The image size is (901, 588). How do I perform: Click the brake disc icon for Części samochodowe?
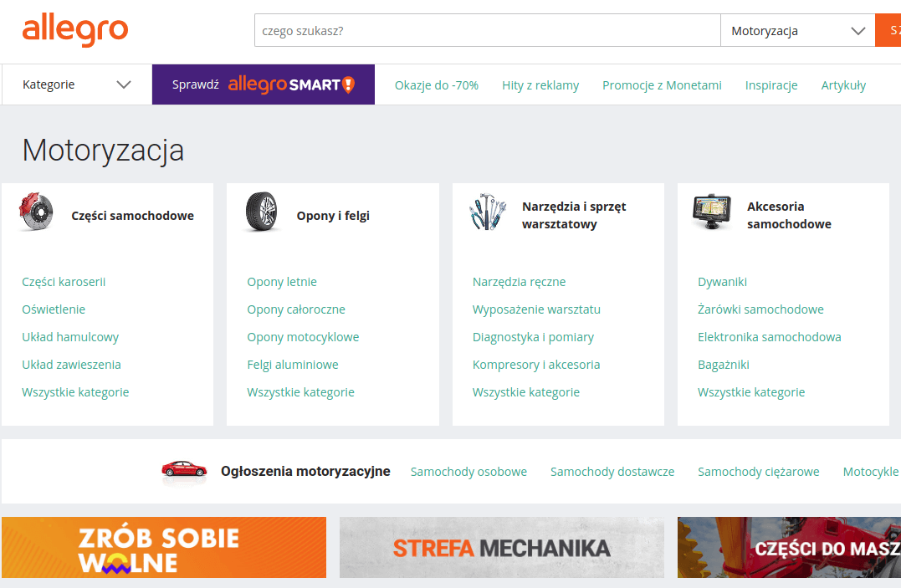tap(36, 212)
